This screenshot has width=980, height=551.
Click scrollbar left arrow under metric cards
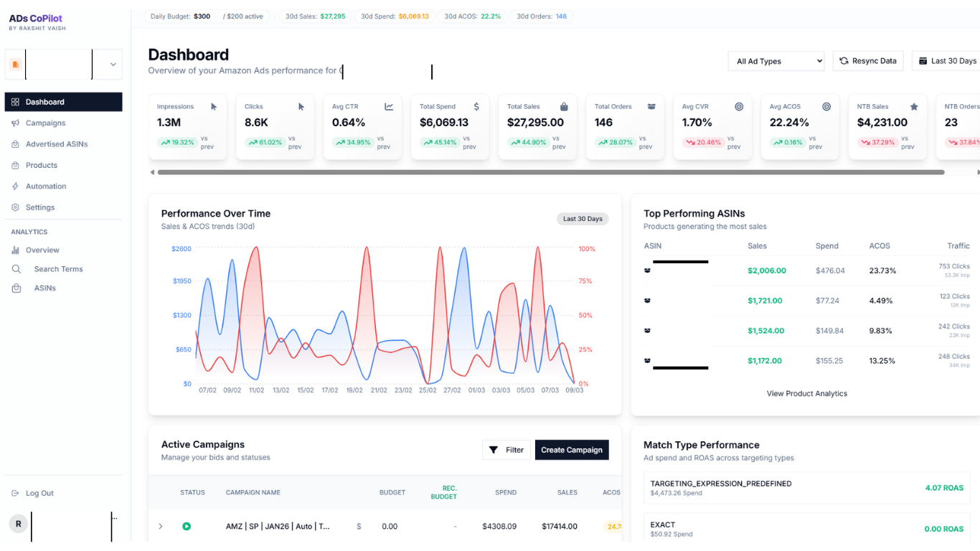pyautogui.click(x=152, y=172)
